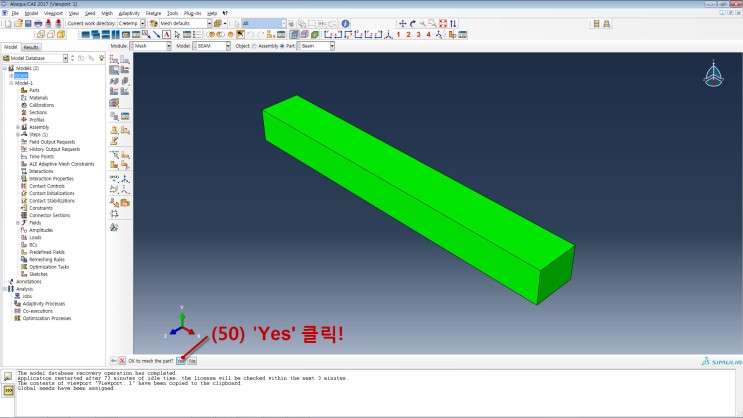Screen dimensions: 743x418
Task: Apply saved custom view 4
Action: (428, 35)
